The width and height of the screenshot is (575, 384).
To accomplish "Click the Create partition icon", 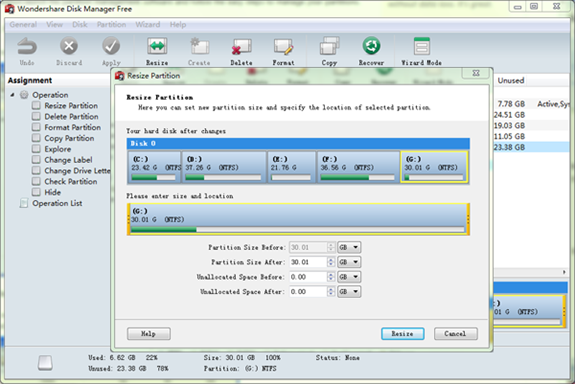I will 199,47.
